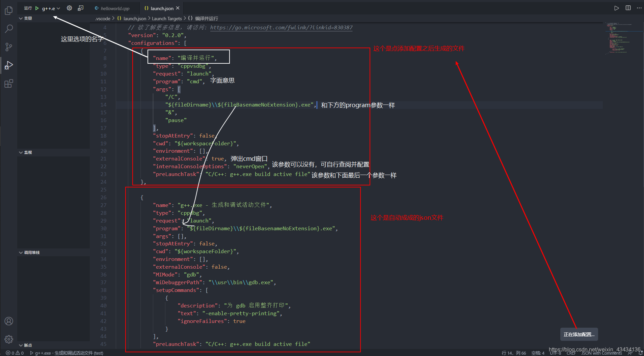
Task: Click the "description" gdb pretty-print line
Action: 234,306
